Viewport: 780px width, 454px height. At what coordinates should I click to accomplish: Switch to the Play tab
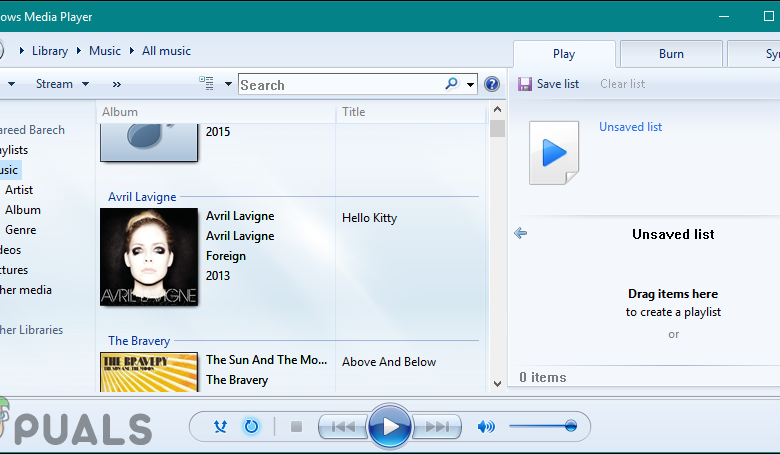point(564,54)
